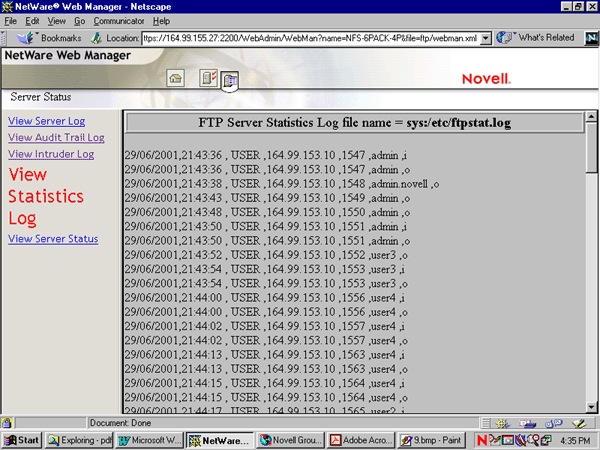Open the Help menu

tap(161, 21)
